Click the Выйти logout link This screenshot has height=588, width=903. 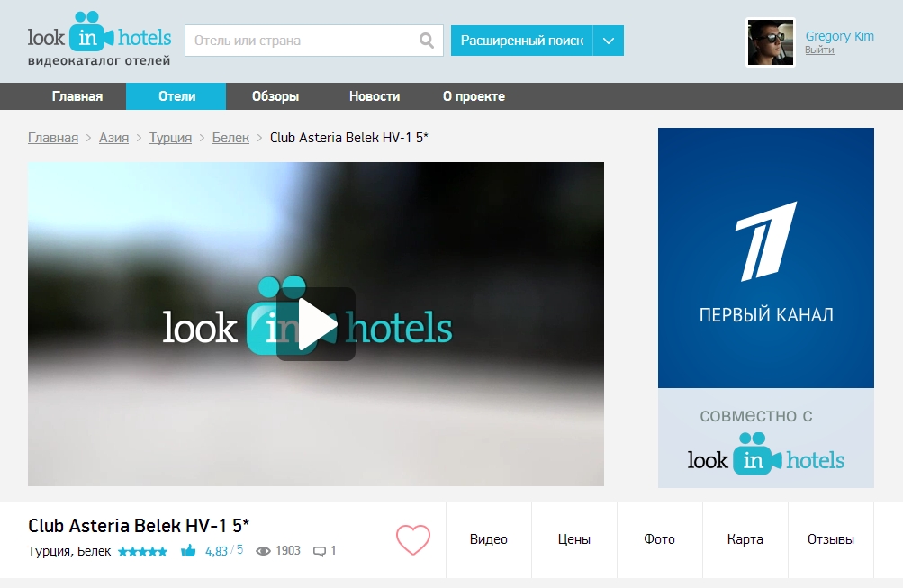click(x=819, y=50)
